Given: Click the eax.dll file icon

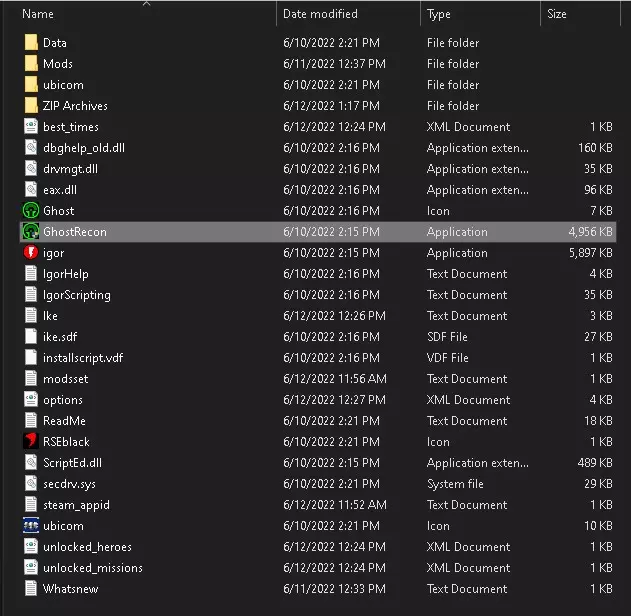Looking at the screenshot, I should click(31, 190).
